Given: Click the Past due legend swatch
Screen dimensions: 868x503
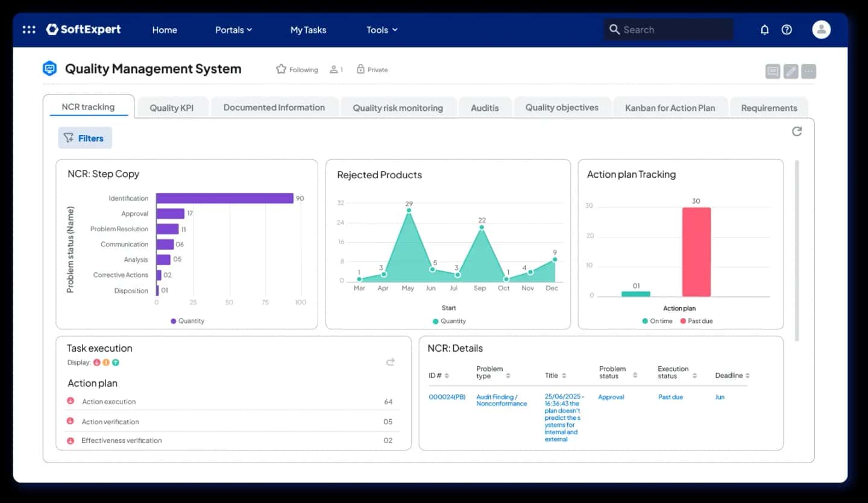Looking at the screenshot, I should [x=683, y=321].
